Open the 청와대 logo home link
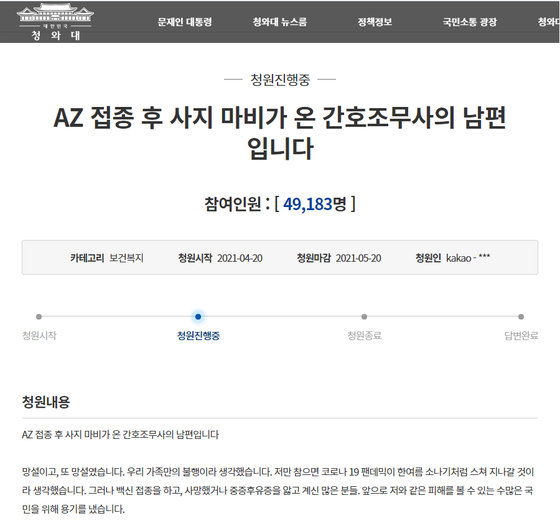The width and height of the screenshot is (560, 521). (55, 22)
